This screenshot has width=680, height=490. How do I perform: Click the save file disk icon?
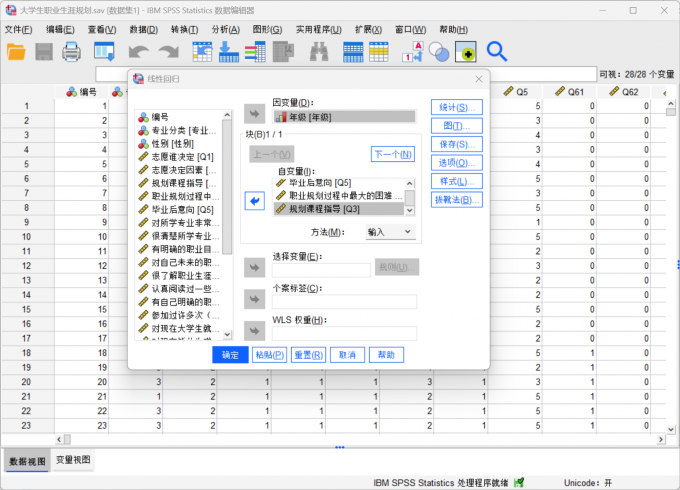44,51
